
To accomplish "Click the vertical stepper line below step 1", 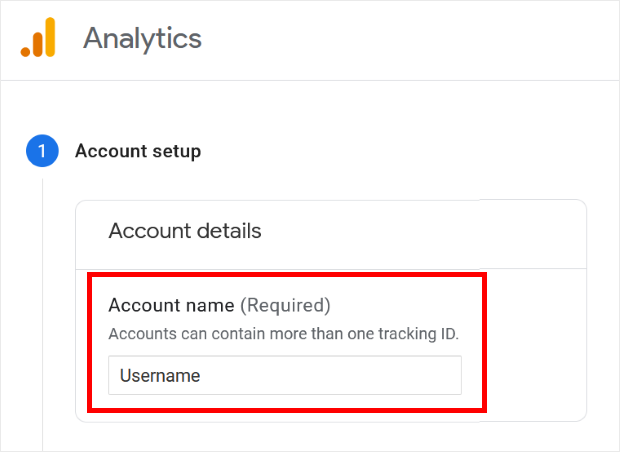I will (x=42, y=300).
